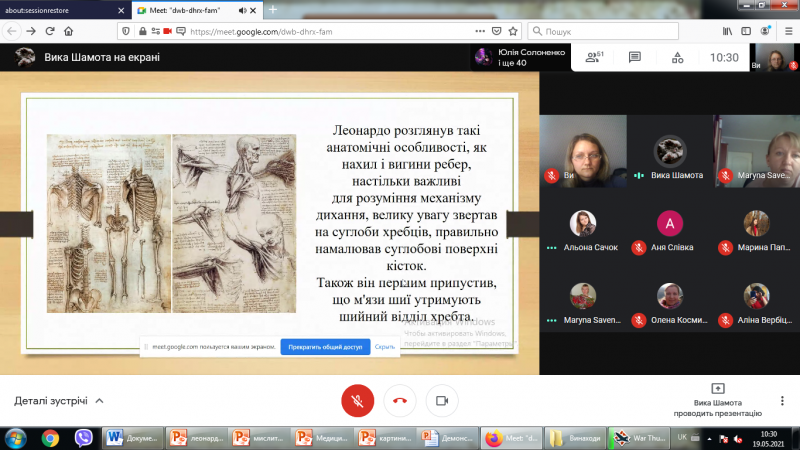Open tracking protection shield icon

(126, 31)
